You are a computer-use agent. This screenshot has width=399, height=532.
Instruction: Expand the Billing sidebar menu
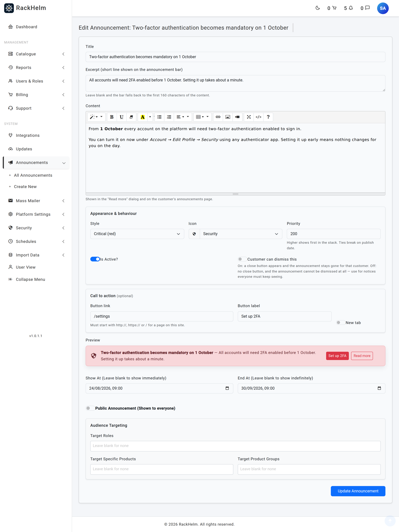(36, 95)
